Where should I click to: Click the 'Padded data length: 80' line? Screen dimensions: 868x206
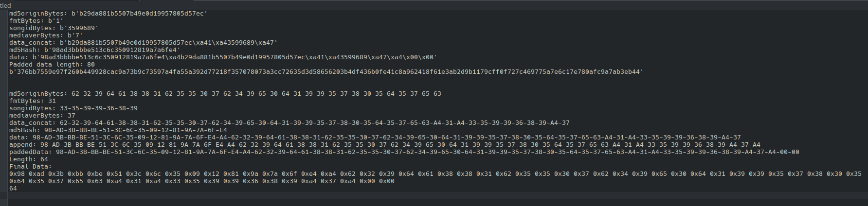(52, 65)
